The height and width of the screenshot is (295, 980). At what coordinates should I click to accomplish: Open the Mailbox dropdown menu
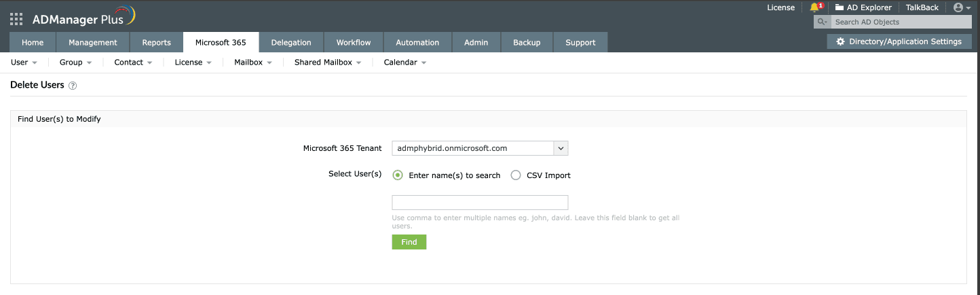pyautogui.click(x=253, y=63)
